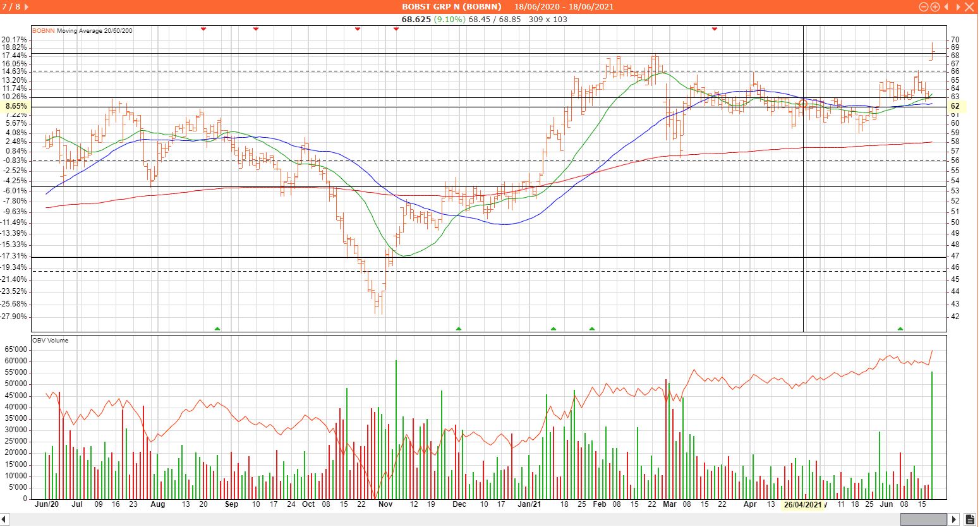Select the first red marker above the August price bars

pyautogui.click(x=203, y=29)
